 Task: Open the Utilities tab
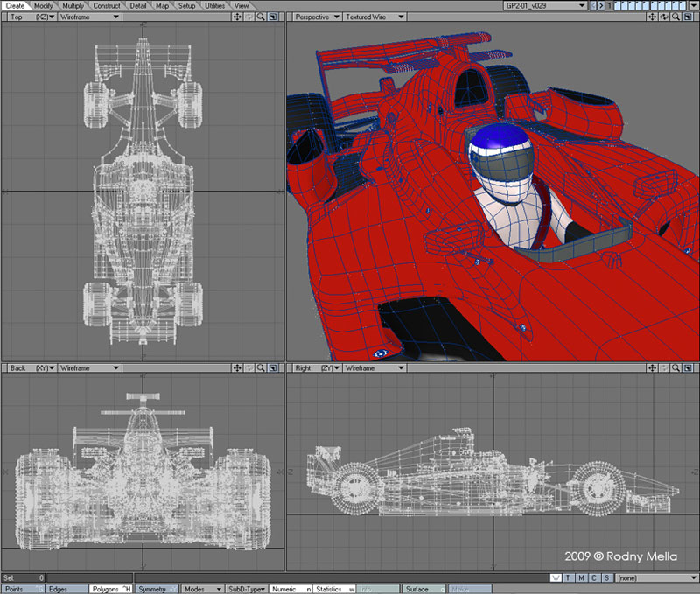214,5
